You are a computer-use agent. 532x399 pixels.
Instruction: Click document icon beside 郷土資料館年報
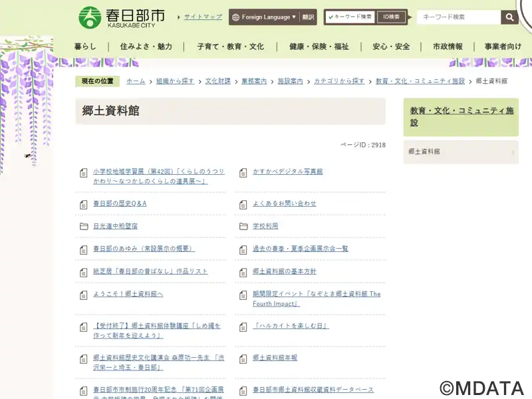pos(243,359)
